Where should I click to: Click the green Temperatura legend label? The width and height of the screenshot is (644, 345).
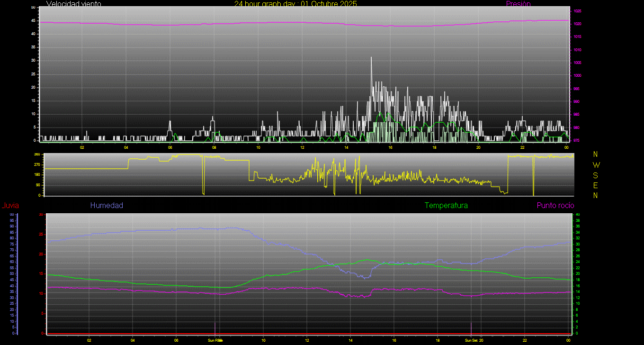coord(446,206)
